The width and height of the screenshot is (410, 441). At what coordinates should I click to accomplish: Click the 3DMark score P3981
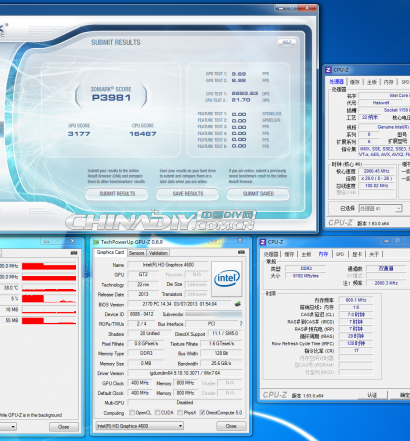111,98
